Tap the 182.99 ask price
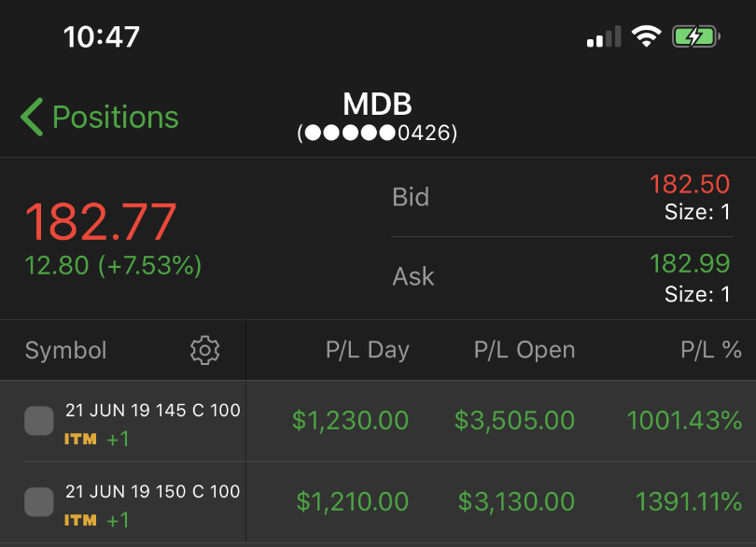 [690, 263]
